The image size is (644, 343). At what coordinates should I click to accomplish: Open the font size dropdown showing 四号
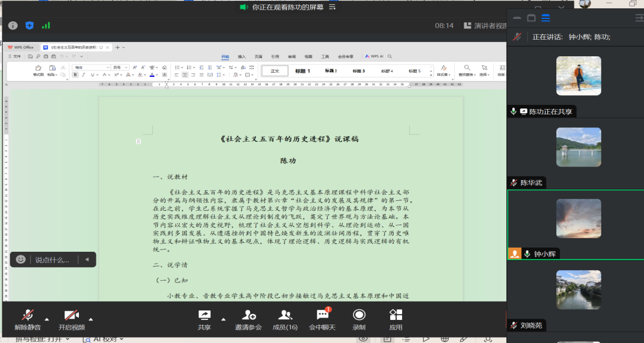(x=118, y=66)
